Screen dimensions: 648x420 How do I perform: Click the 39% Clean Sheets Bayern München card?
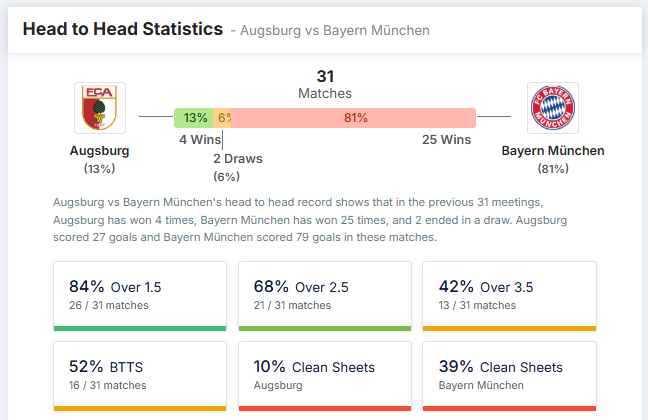[x=509, y=376]
